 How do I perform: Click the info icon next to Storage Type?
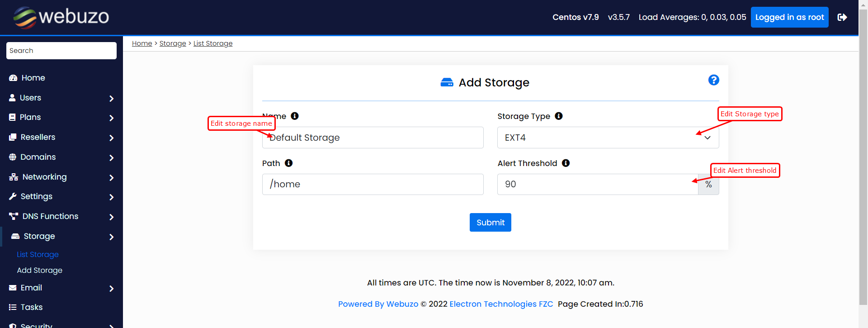[559, 116]
